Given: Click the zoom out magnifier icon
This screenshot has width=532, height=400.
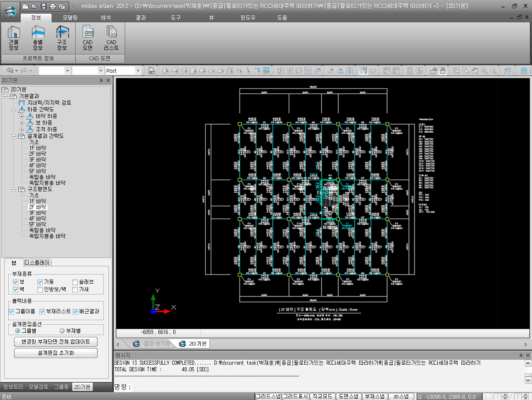Looking at the screenshot, I should click(x=493, y=71).
